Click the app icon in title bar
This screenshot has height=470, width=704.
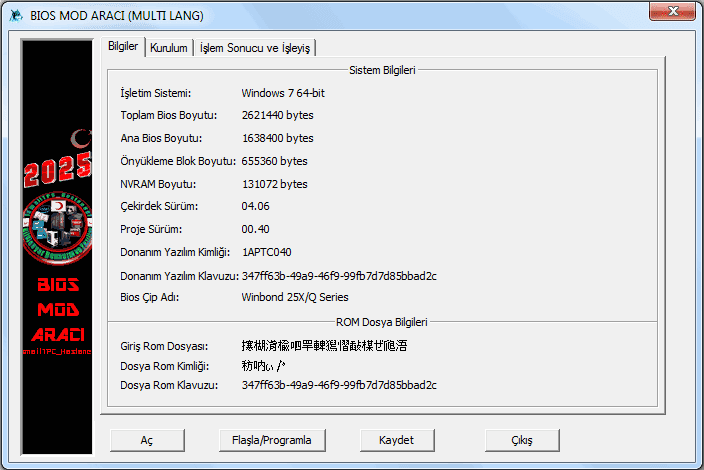tap(15, 16)
